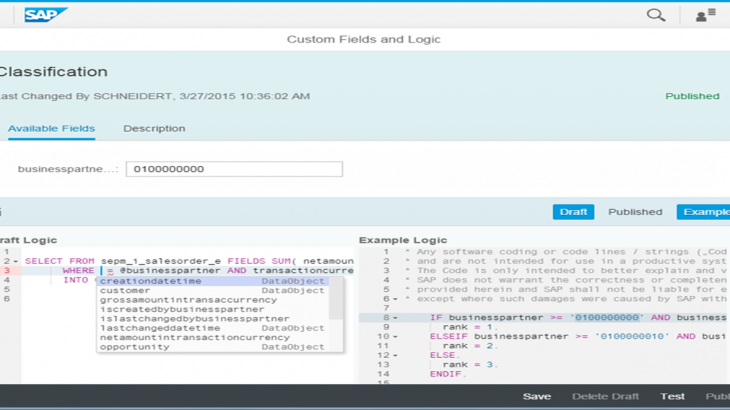Click the Draft Logic panel heading

coord(28,240)
